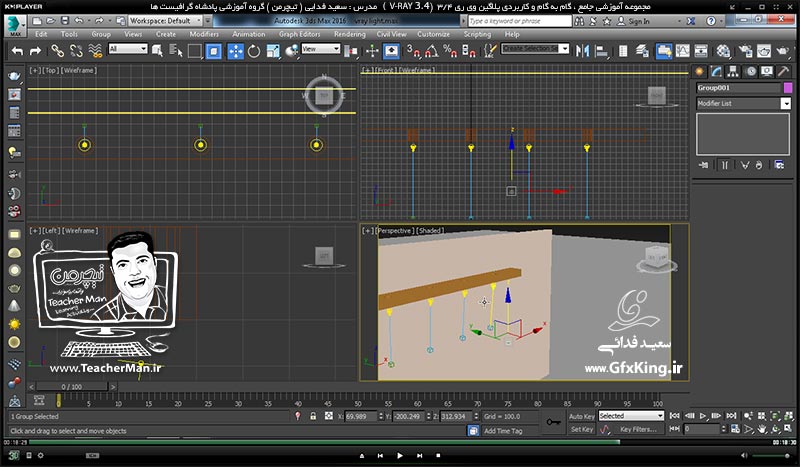Screen dimensions: 800x467
Task: Expand the Modifier List dropdown
Action: [785, 104]
